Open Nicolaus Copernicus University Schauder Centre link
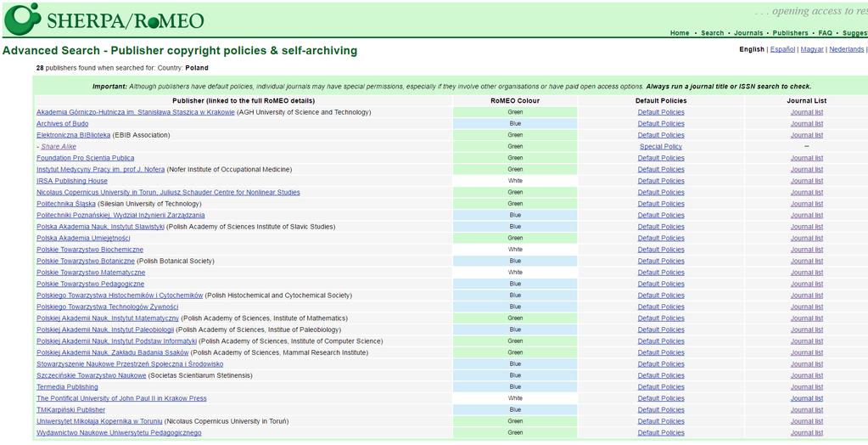Image resolution: width=868 pixels, height=445 pixels. tap(168, 192)
